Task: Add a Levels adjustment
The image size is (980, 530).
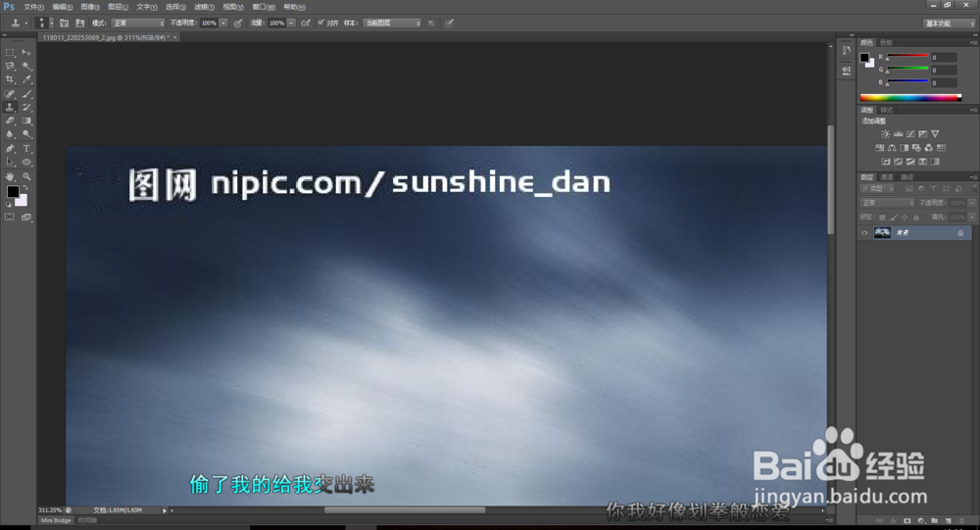Action: 898,134
